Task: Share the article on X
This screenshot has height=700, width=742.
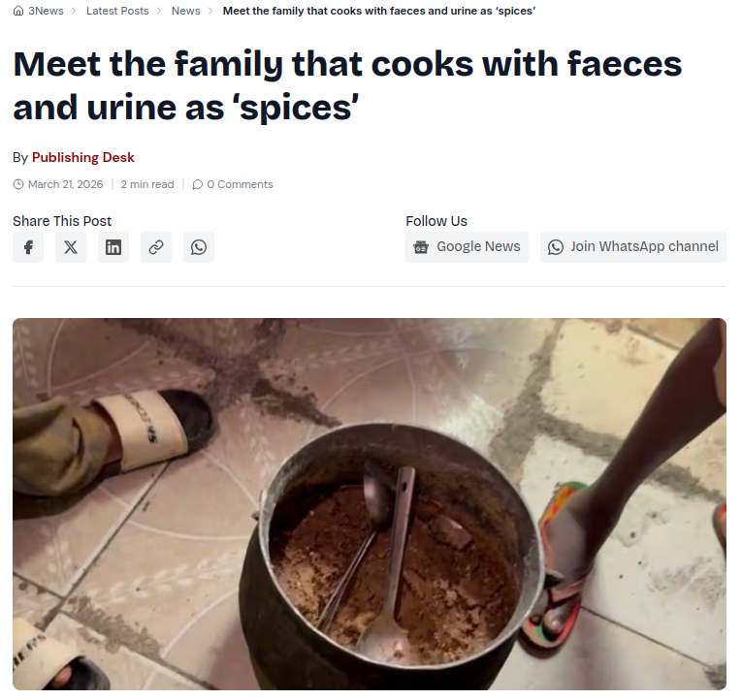Action: (71, 247)
